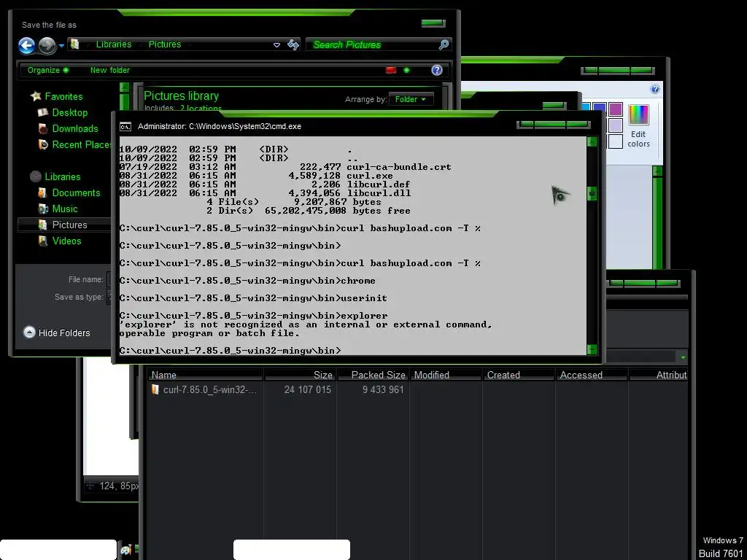The height and width of the screenshot is (560, 747).
Task: Click the cmd scrollbar thumb
Action: (x=592, y=193)
